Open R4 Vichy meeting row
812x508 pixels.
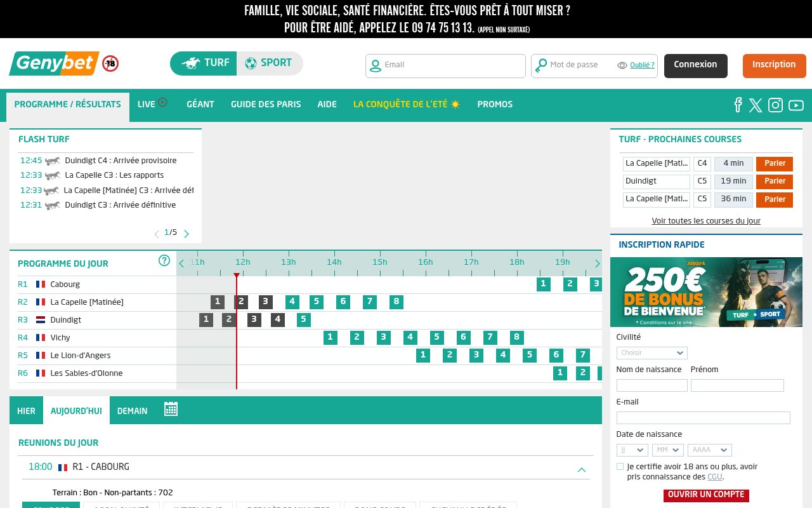click(x=93, y=337)
